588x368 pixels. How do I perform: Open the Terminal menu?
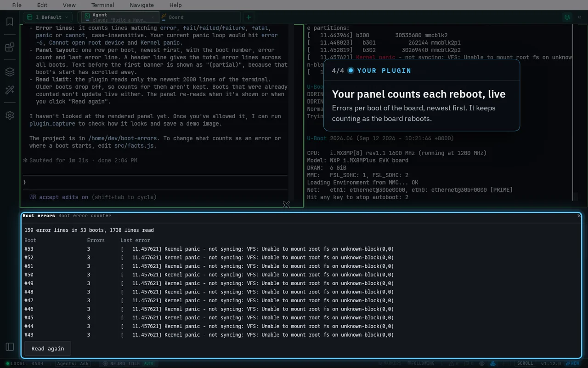(x=103, y=5)
